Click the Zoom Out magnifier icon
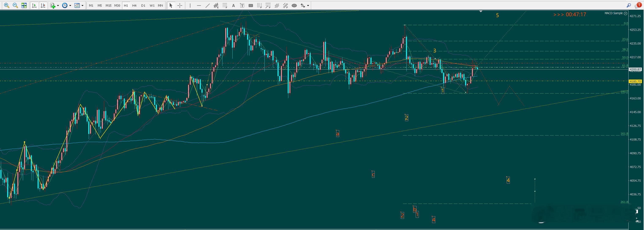The width and height of the screenshot is (644, 230). point(15,5)
